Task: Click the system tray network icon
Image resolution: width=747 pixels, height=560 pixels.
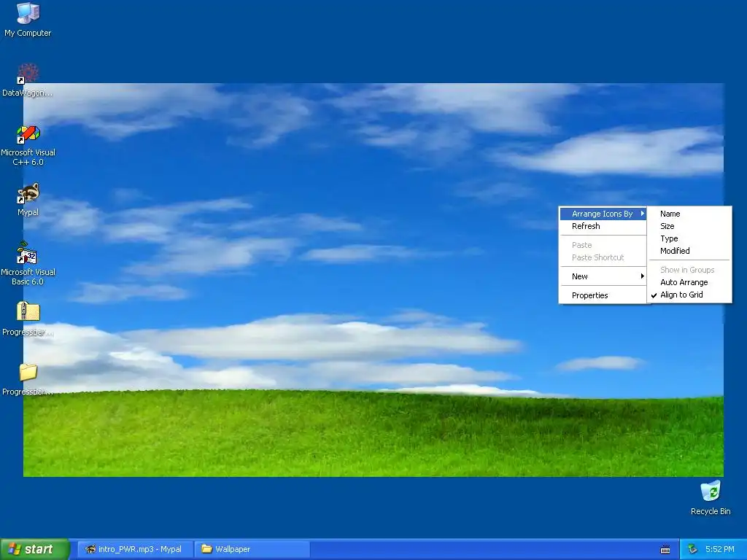Action: click(692, 549)
